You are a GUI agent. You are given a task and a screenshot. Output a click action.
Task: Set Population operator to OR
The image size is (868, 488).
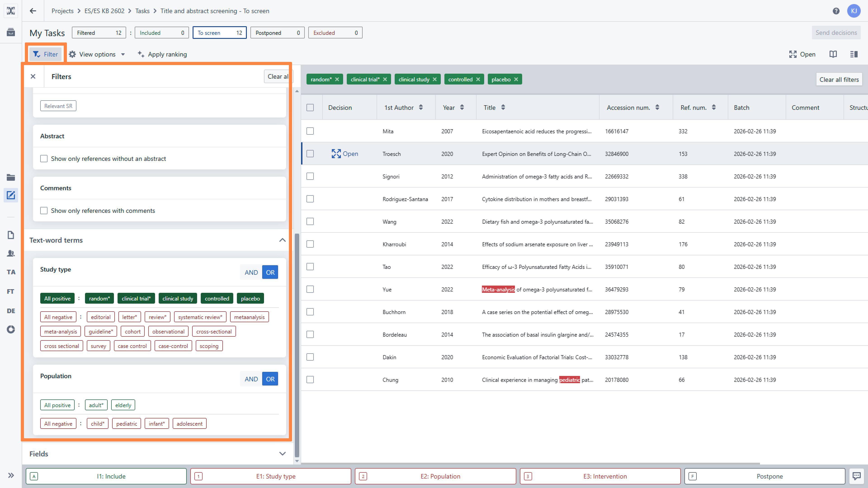270,379
